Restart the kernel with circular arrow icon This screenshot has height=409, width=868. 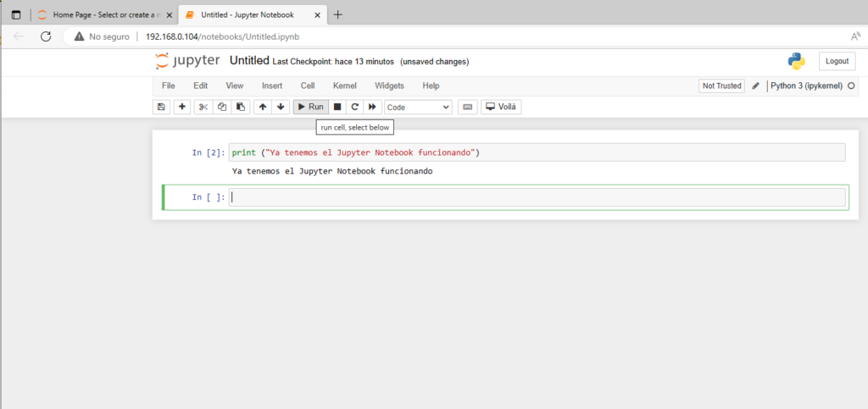(354, 107)
